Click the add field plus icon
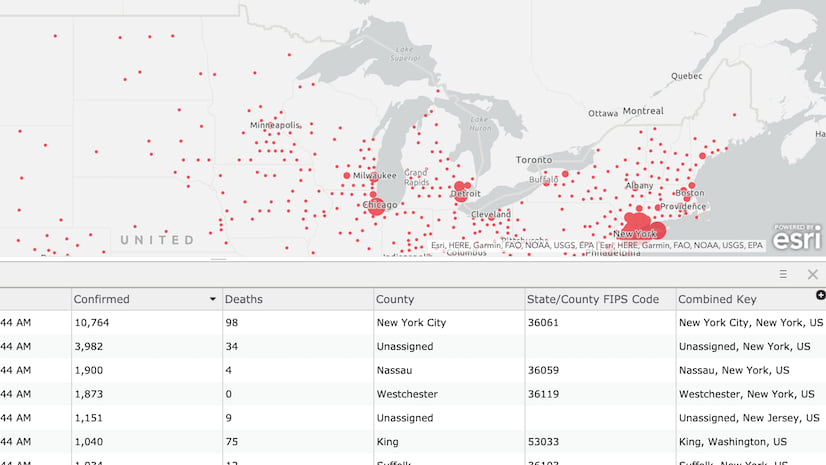The width and height of the screenshot is (826, 465). pos(820,295)
